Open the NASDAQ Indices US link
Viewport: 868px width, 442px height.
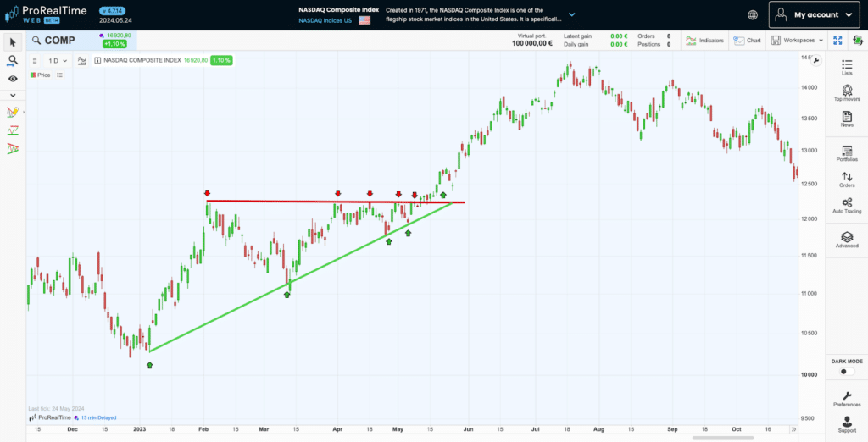(x=325, y=20)
